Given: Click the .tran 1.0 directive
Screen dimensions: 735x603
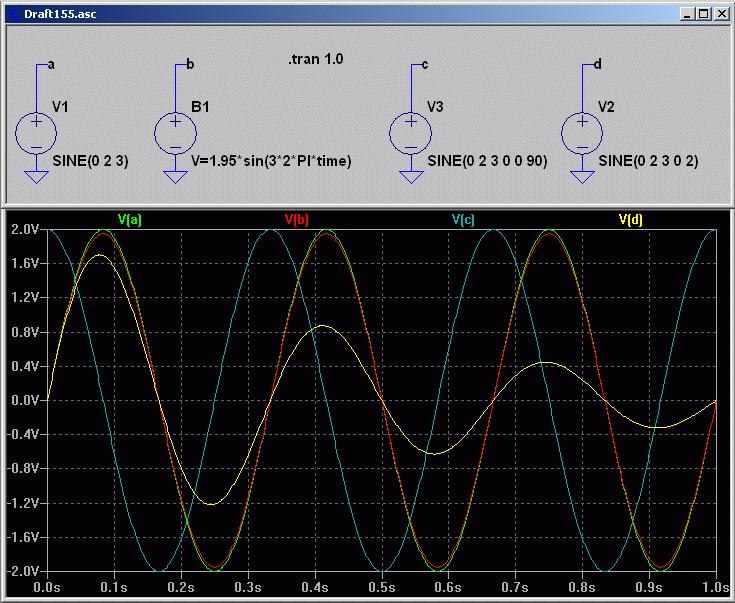Looking at the screenshot, I should 315,59.
